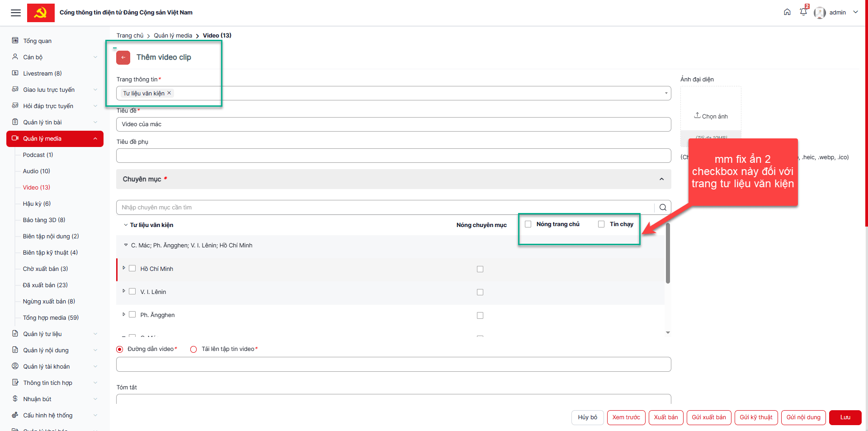Expand the V. I. Lênin tree node

[x=124, y=291]
